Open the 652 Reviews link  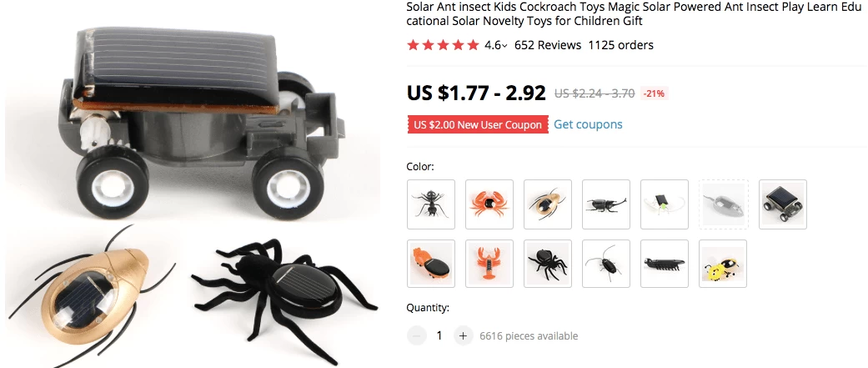click(548, 45)
